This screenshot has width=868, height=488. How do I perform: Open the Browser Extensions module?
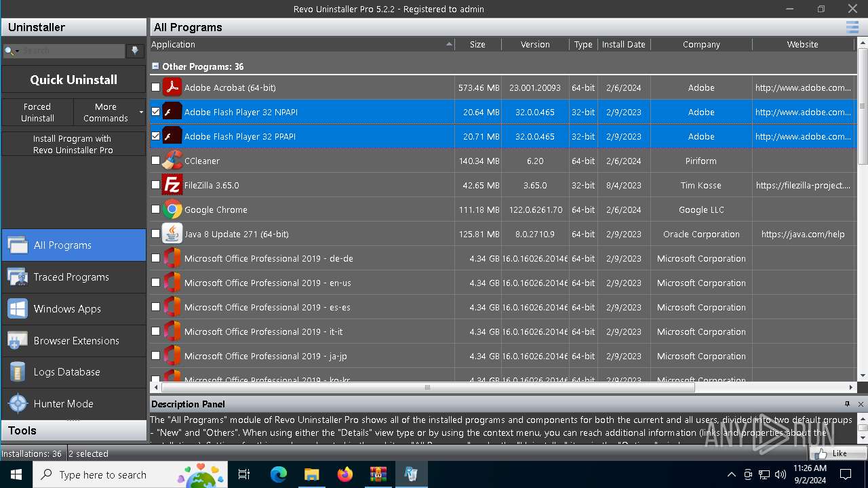pyautogui.click(x=73, y=340)
